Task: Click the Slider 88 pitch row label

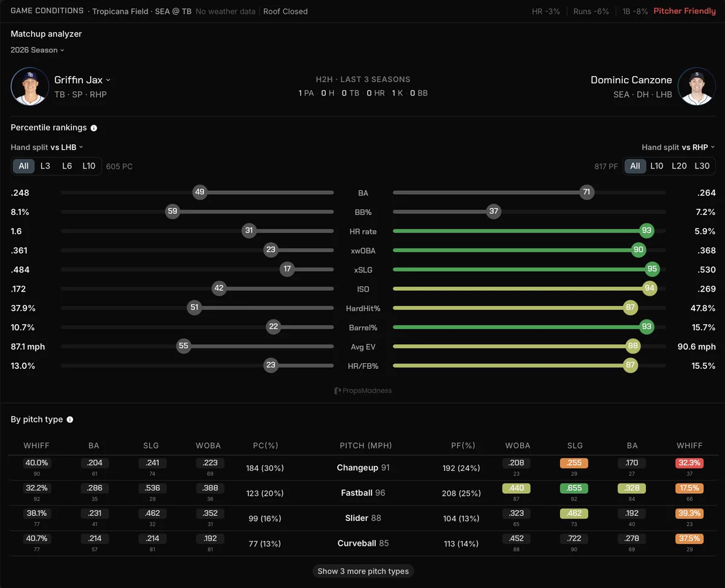Action: (363, 518)
